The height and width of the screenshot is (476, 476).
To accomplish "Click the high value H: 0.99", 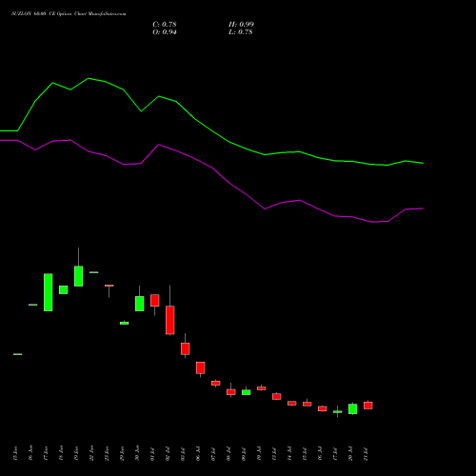I will click(x=241, y=25).
